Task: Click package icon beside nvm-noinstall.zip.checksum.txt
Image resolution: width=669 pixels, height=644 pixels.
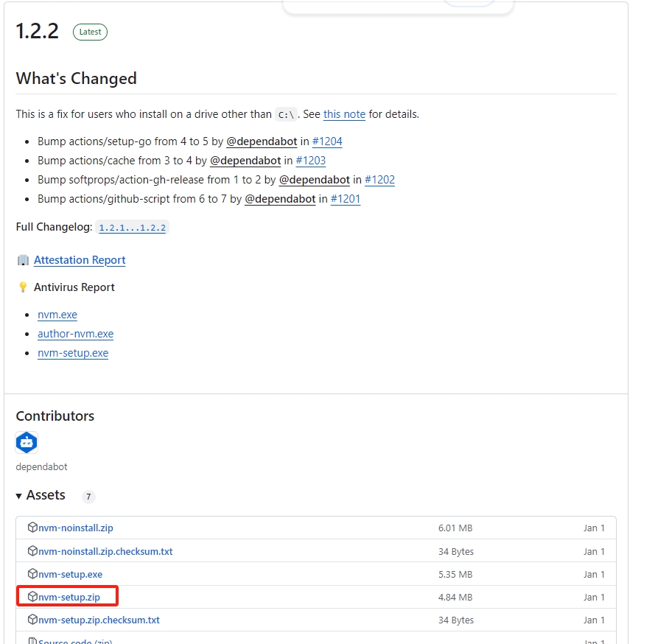Action: tap(32, 551)
